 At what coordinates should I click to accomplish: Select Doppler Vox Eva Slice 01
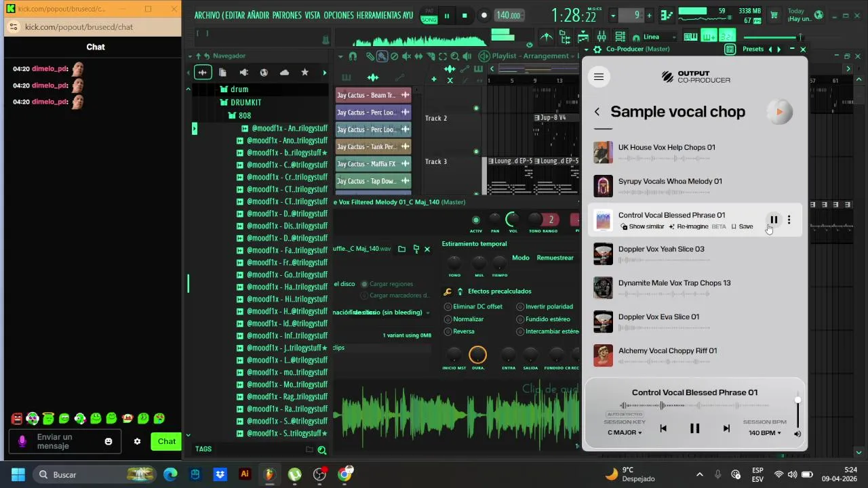click(694, 321)
